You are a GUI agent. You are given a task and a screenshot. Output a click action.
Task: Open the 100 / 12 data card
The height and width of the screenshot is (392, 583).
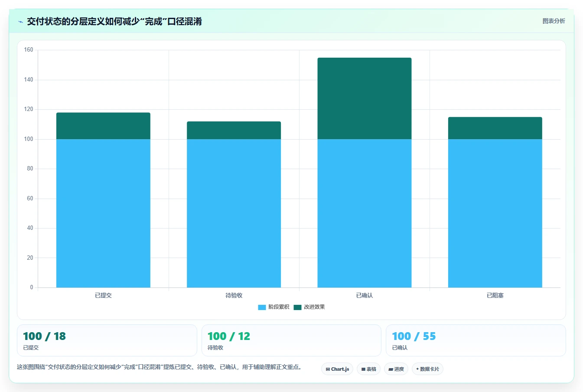pos(291,340)
